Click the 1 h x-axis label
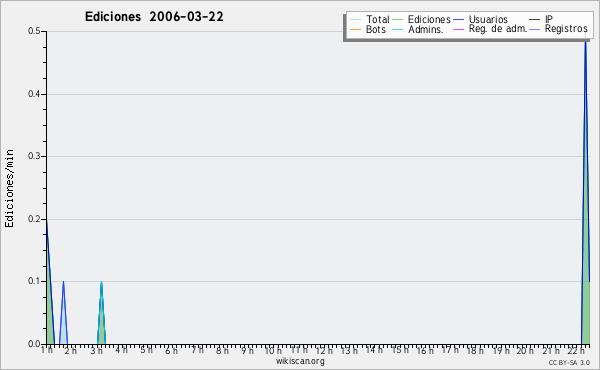Viewport: 600px width, 370px height. coord(47,350)
